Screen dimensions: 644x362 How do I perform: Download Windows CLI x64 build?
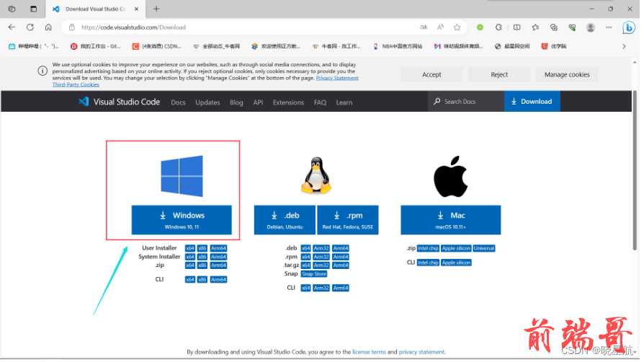pyautogui.click(x=189, y=280)
